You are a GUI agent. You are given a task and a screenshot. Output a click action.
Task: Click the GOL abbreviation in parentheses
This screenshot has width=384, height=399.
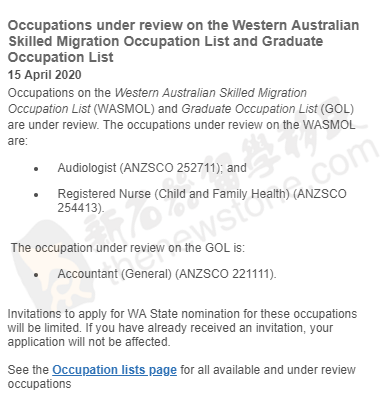pos(337,109)
